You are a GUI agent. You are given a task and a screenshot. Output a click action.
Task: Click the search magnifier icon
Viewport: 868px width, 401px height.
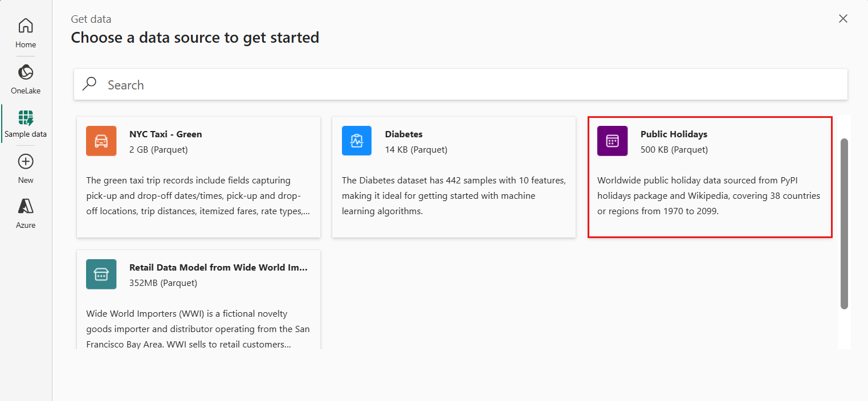click(x=89, y=84)
